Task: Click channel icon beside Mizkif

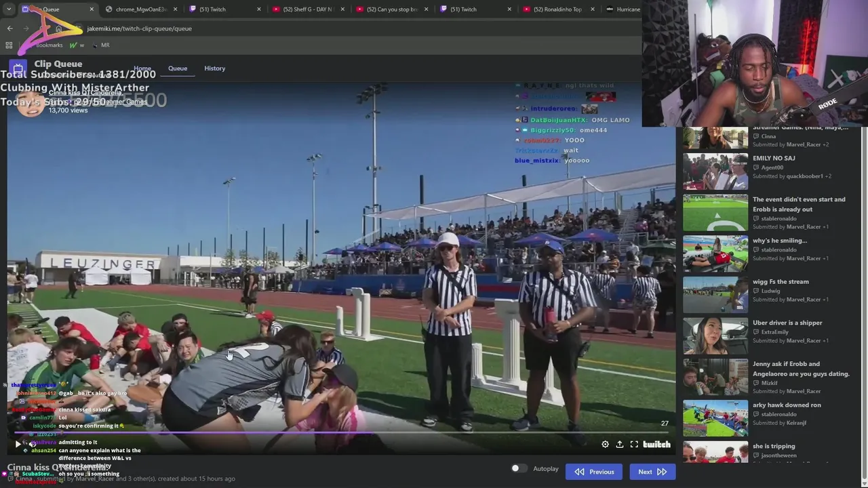Action: pos(756,383)
